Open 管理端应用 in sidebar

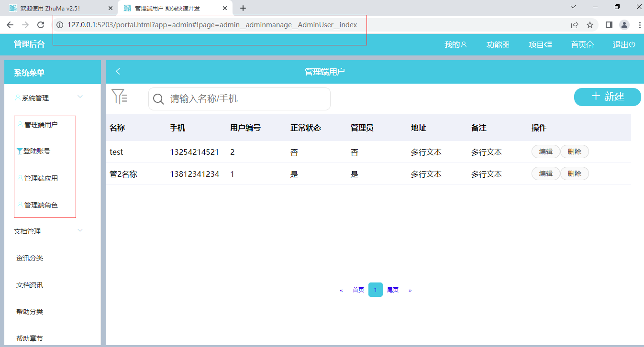click(x=41, y=178)
